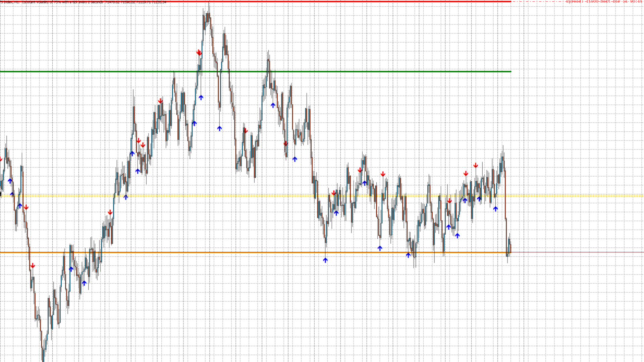Click the red down arrow below the orange line
Image resolution: width=644 pixels, height=362 pixels.
33,265
